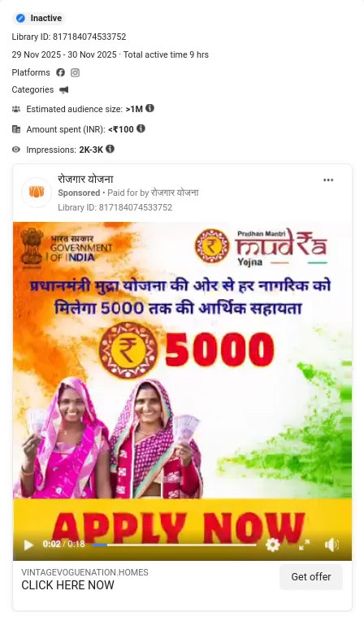The image size is (364, 621).
Task: Play the ad video
Action: point(28,545)
